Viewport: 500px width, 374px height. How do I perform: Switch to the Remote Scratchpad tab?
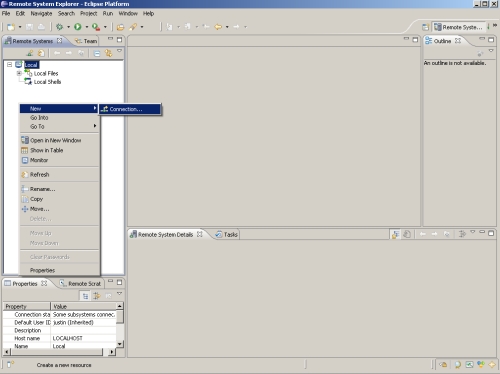coord(81,284)
